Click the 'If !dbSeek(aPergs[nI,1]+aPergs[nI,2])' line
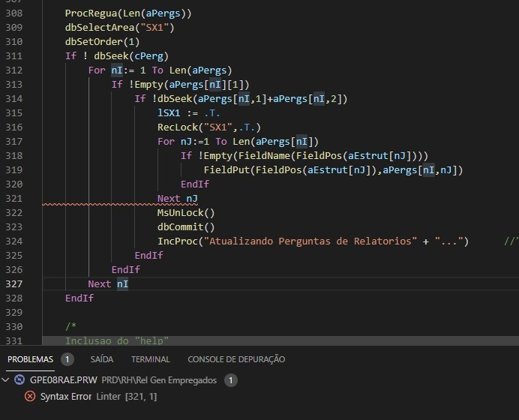519x420 pixels. pyautogui.click(x=241, y=99)
